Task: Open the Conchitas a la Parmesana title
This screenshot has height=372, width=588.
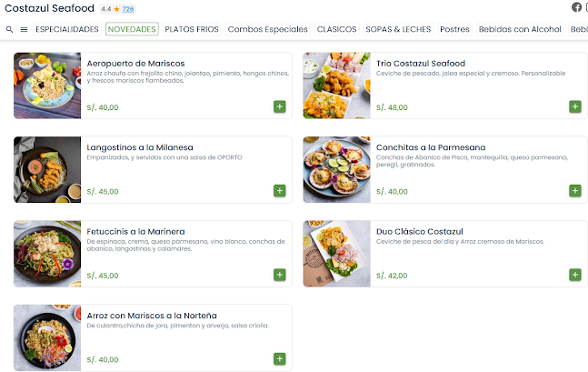Action: coord(431,147)
